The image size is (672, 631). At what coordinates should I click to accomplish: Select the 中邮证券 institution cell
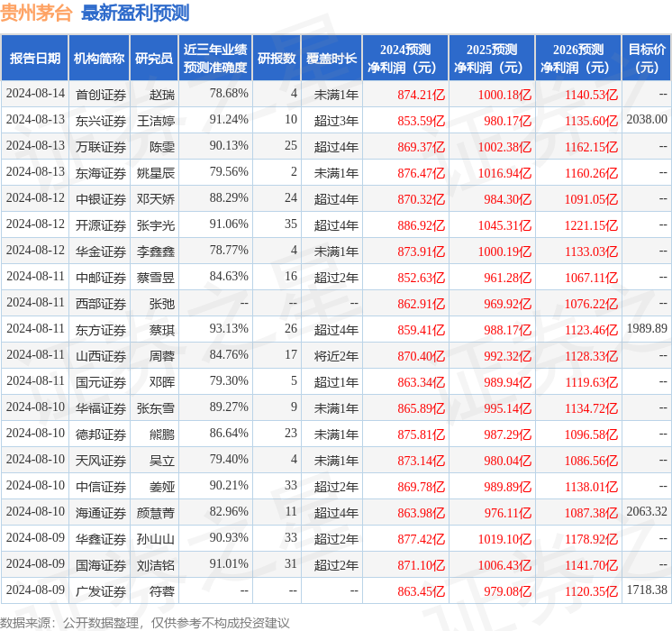(x=101, y=278)
